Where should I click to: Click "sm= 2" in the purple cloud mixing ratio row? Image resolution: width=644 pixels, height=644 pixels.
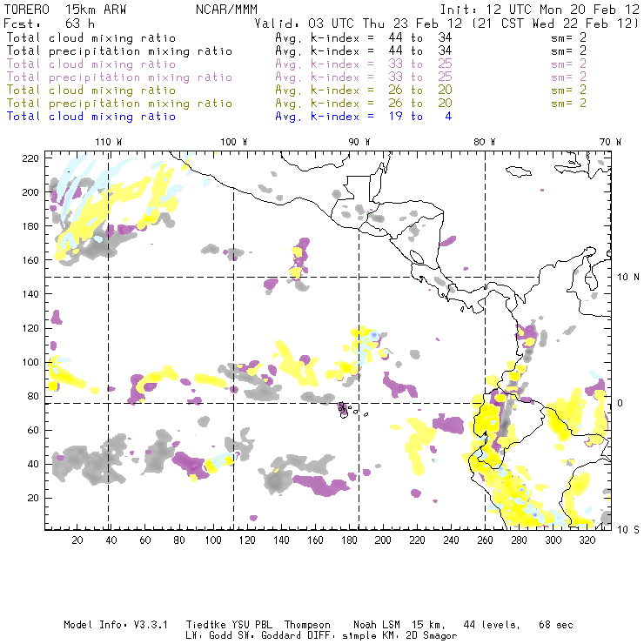(568, 64)
